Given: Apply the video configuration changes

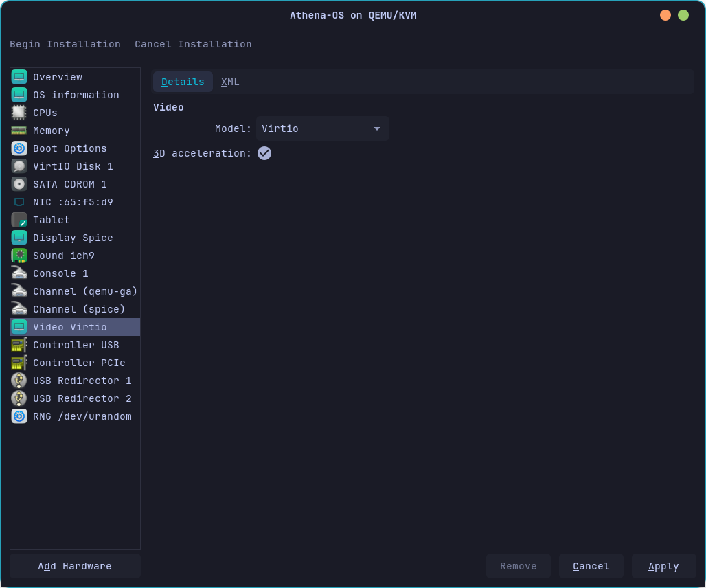Looking at the screenshot, I should click(663, 566).
